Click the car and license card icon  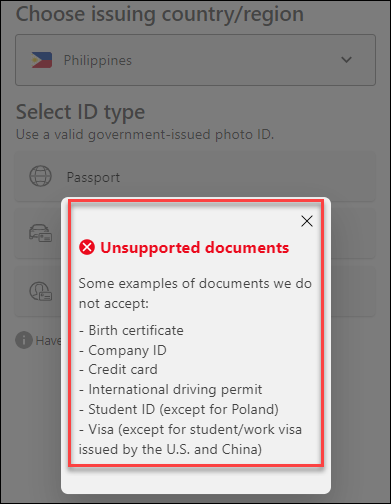point(40,233)
